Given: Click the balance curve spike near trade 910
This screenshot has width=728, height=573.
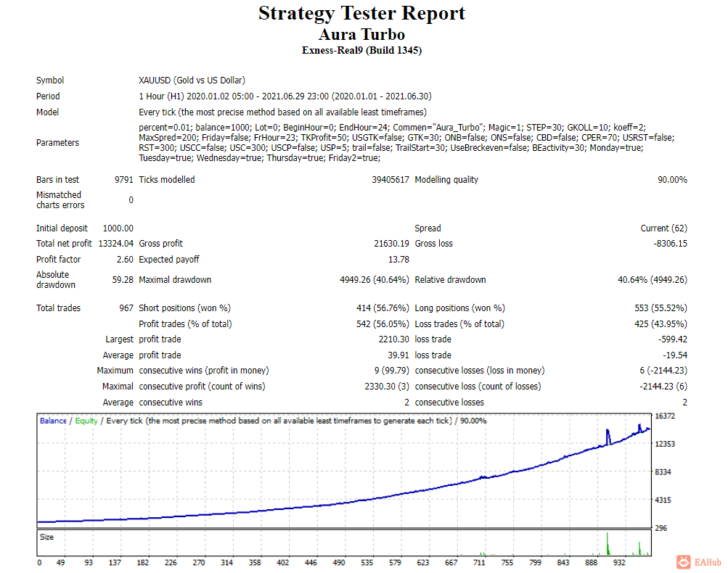Looking at the screenshot, I should (x=608, y=437).
